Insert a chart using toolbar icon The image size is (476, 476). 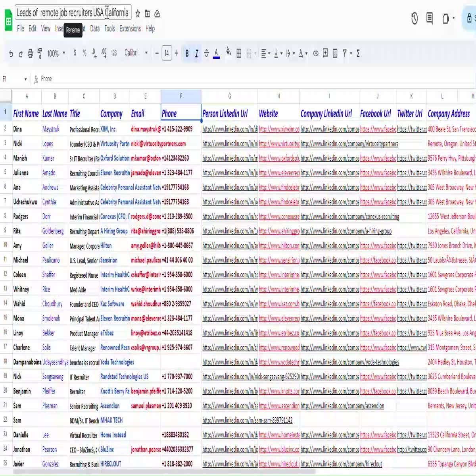pos(335,54)
